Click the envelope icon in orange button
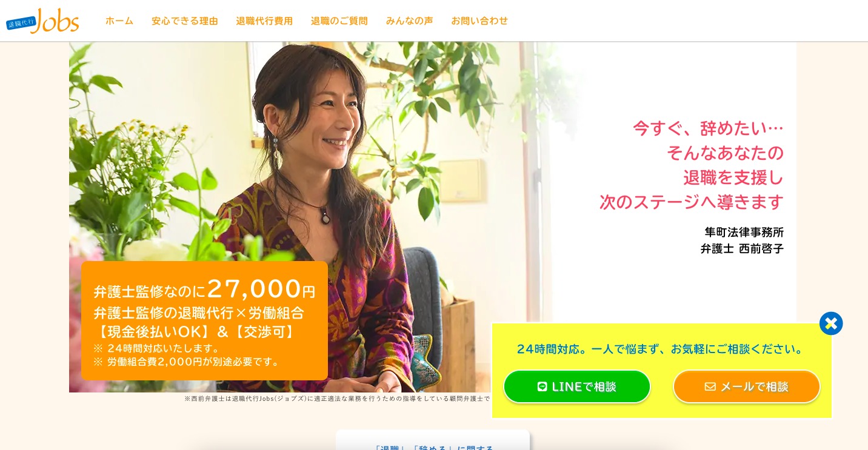This screenshot has width=868, height=450. pyautogui.click(x=710, y=386)
